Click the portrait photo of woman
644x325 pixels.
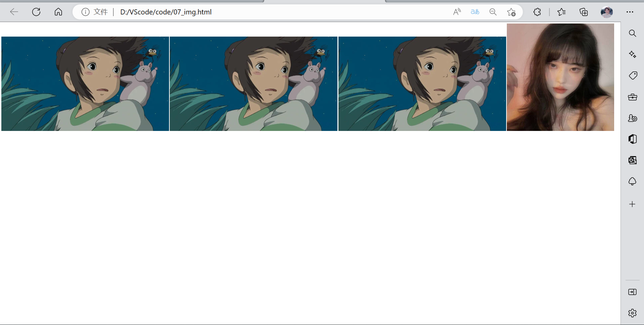coord(560,77)
